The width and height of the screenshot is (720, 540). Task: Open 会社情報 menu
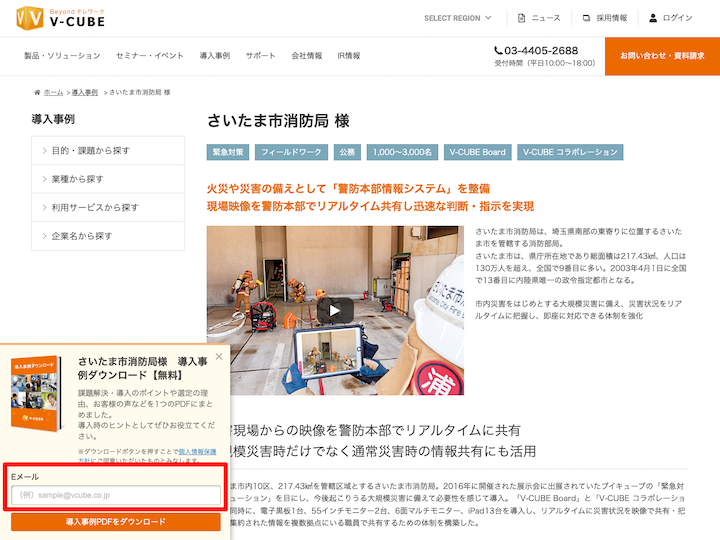(307, 56)
